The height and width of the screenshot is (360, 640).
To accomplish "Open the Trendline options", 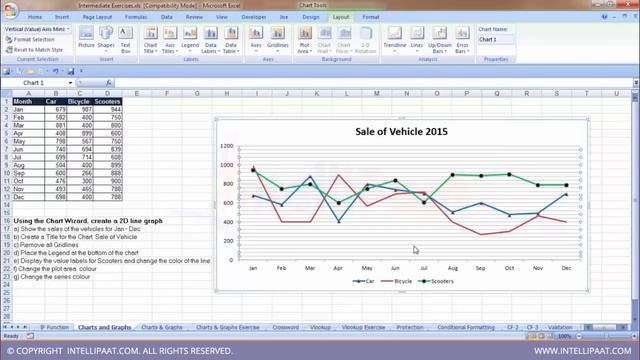I will [395, 40].
